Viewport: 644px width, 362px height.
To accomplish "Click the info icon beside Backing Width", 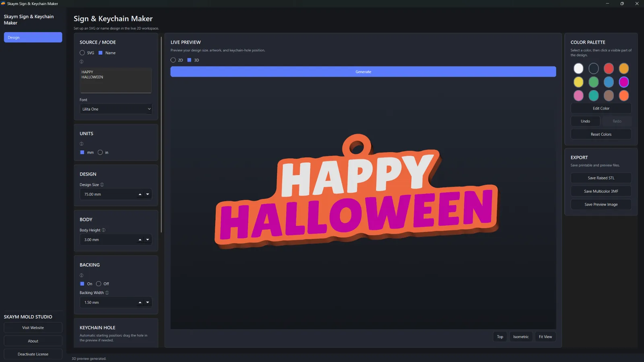I will [107, 293].
